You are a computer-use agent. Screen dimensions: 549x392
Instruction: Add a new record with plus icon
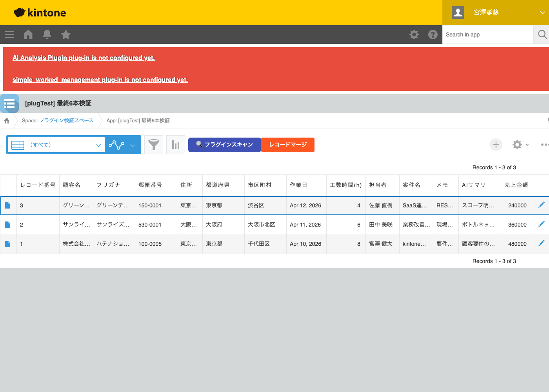point(496,145)
